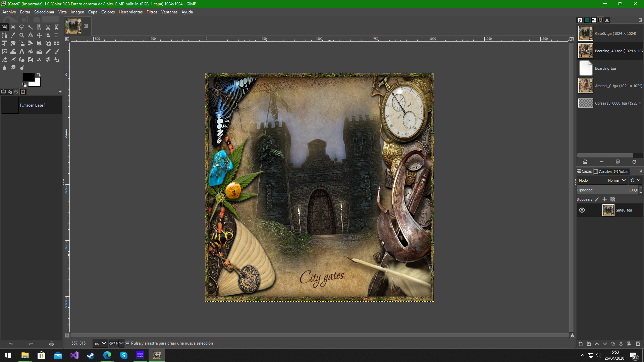Screen dimensions: 644x362
Task: Select the 3D Transform cube tool
Action: click(x=48, y=43)
